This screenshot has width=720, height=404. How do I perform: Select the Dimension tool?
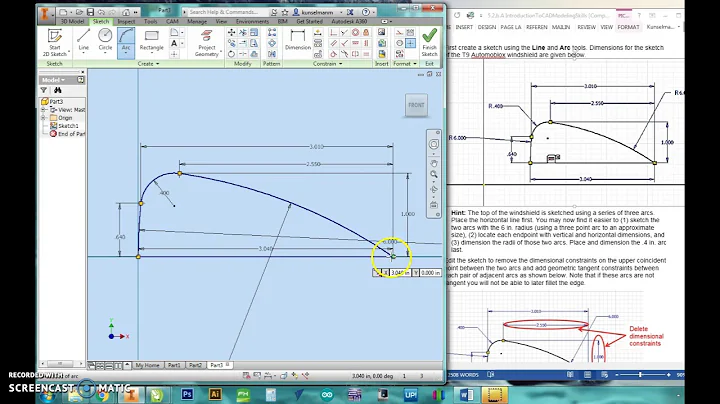click(298, 40)
